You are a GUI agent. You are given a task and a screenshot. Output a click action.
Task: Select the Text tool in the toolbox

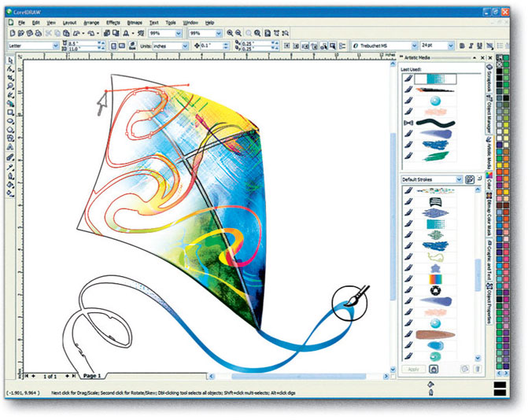click(10, 147)
